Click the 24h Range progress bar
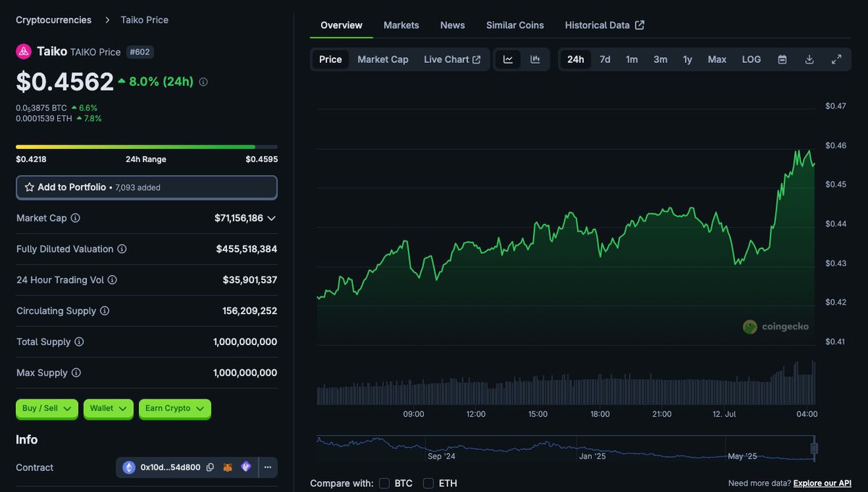 point(147,147)
